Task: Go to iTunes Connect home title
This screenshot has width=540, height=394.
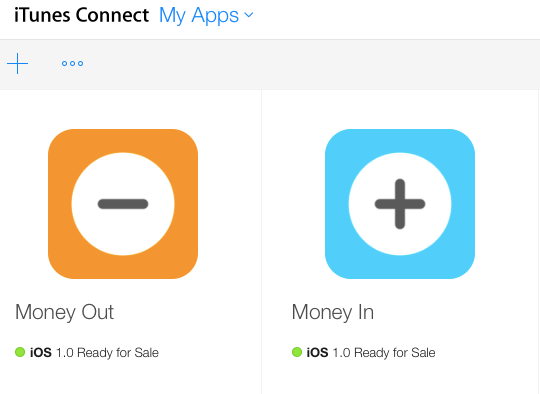Action: click(81, 15)
